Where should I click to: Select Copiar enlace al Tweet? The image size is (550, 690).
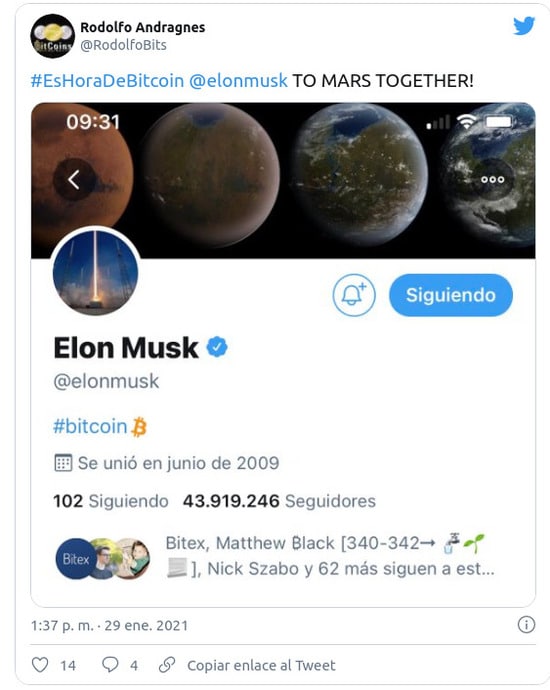point(261,665)
